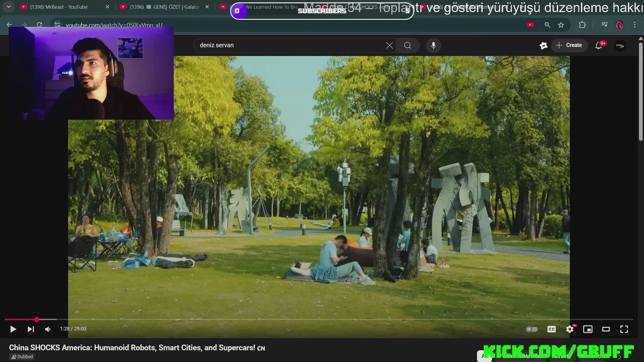644x362 pixels.
Task: Skip to the next video
Action: (31, 329)
